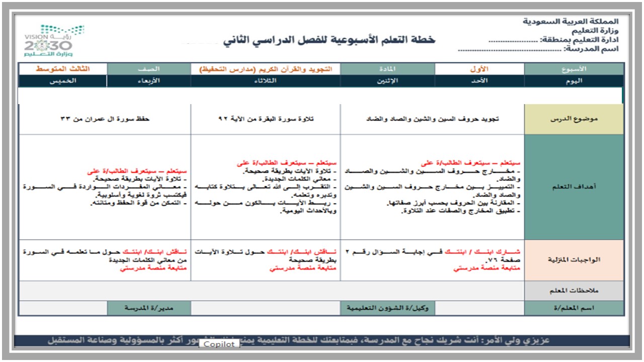Select the الخميس day column header
644x362 pixels.
63,81
